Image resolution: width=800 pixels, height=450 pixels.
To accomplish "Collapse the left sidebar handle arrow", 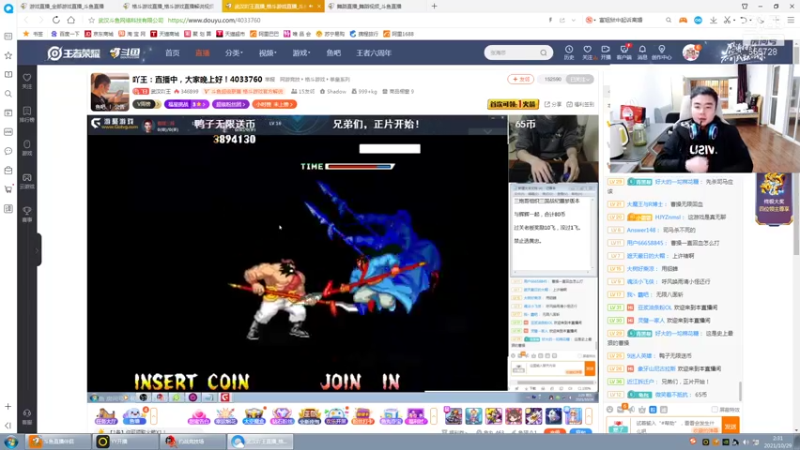I will coord(38,250).
